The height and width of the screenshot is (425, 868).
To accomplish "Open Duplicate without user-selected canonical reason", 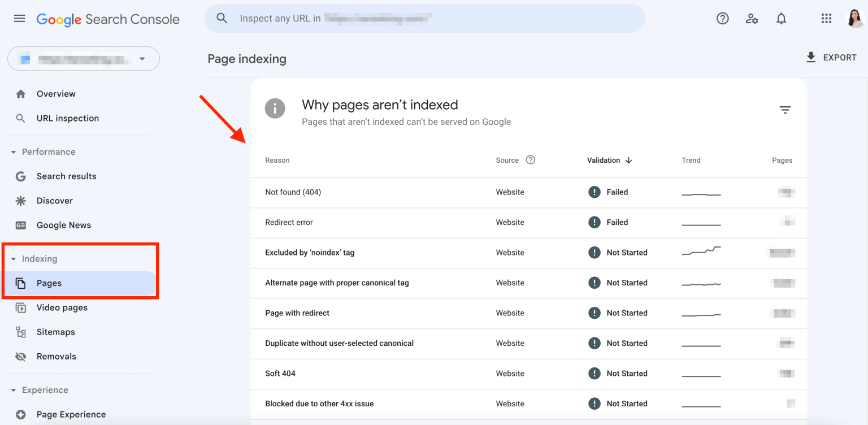I will coord(339,343).
